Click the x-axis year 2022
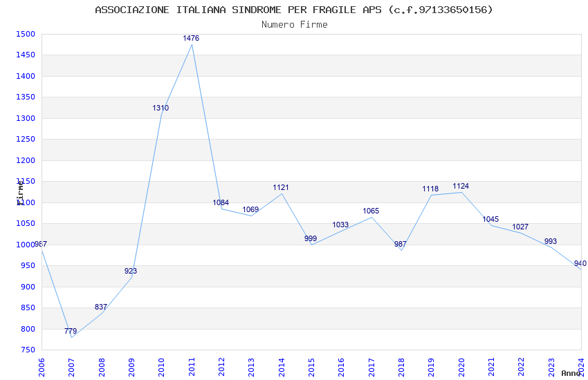This screenshot has width=588, height=380. (522, 368)
